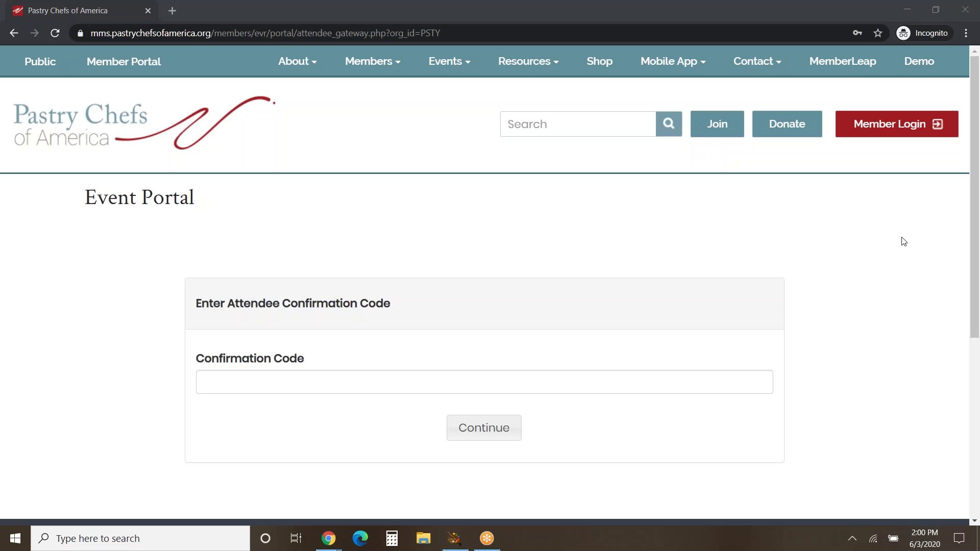Screen dimensions: 980x551
Task: Open the network status tray icon
Action: tap(873, 538)
